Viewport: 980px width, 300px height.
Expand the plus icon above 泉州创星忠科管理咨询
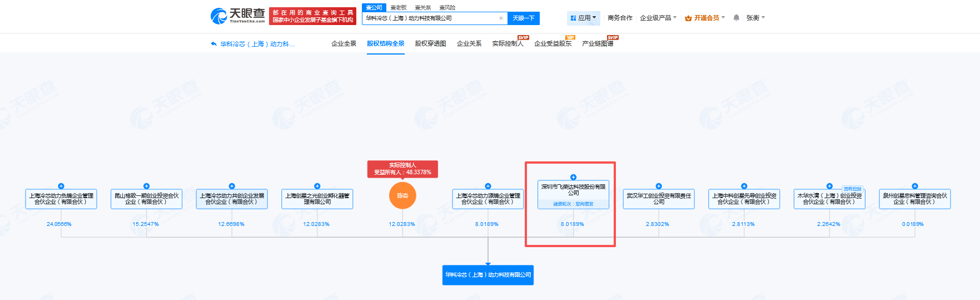click(915, 186)
